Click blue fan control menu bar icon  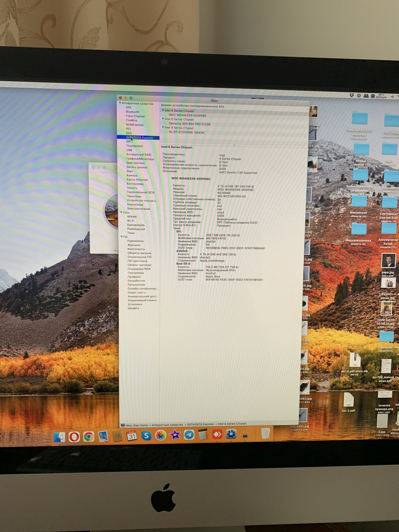coord(373,96)
